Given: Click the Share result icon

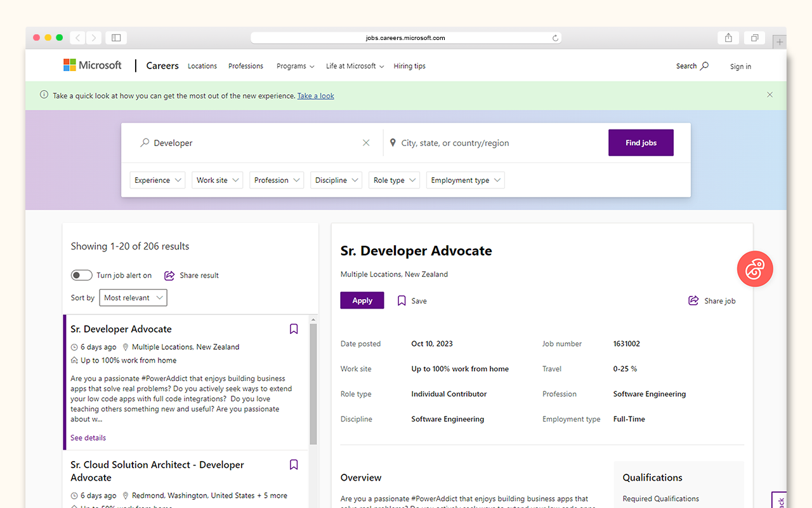Looking at the screenshot, I should 169,276.
